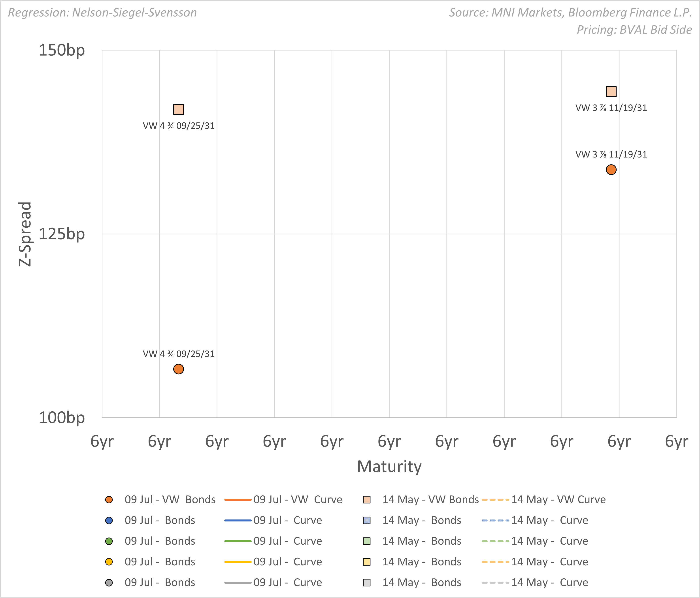
Task: Select the light blue square legend swatch
Action: tap(366, 520)
